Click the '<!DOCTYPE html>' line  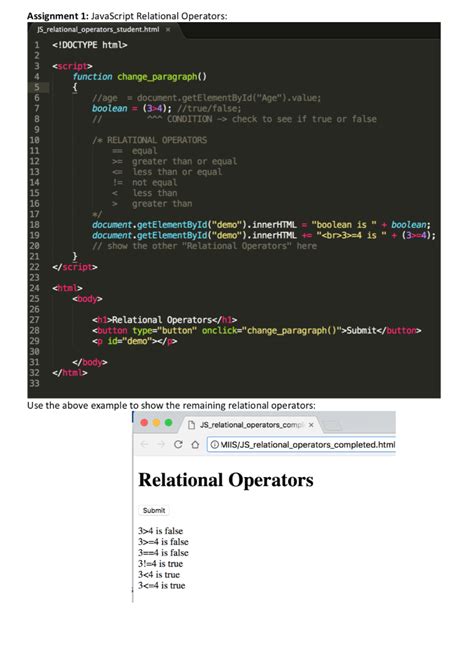pos(90,45)
